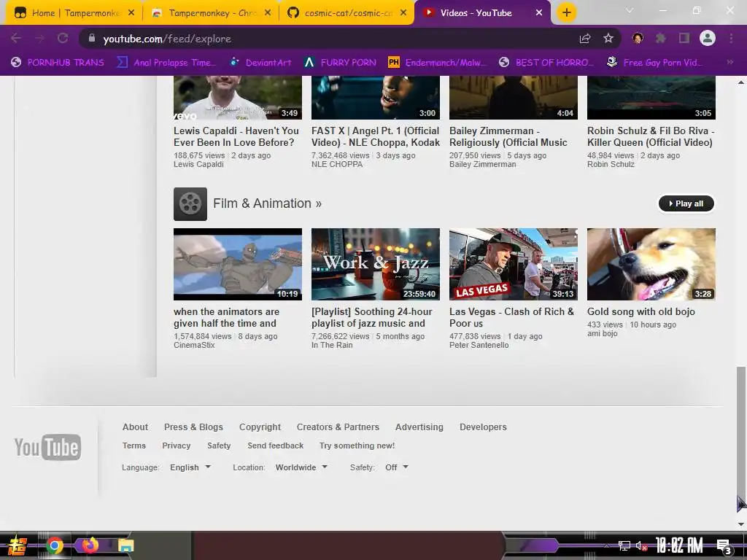Open the Las Vegas video thumbnail
The image size is (747, 560).
point(513,264)
